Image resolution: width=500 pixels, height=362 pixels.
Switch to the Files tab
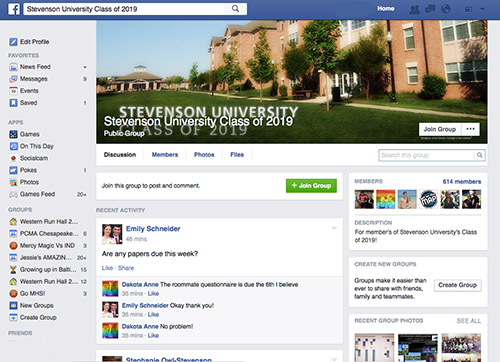click(237, 155)
